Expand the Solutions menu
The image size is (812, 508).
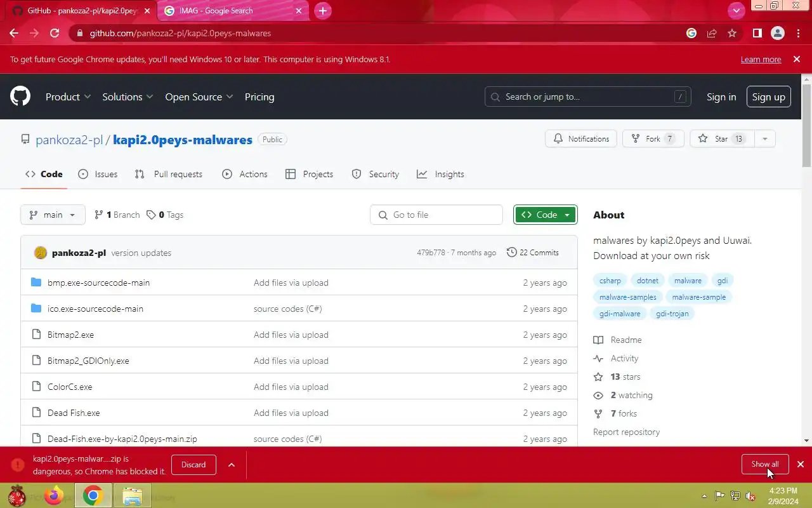click(x=128, y=97)
